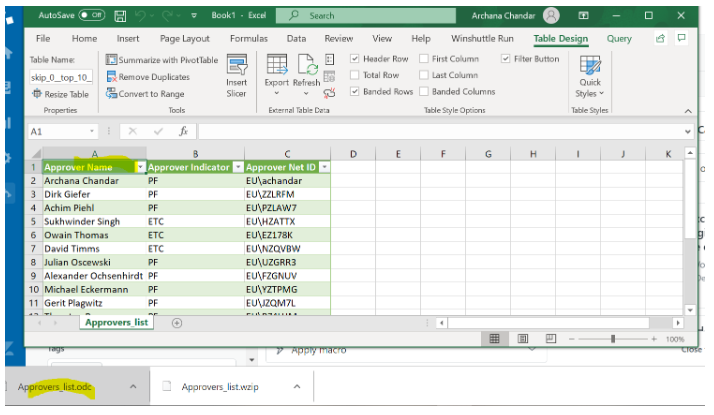Uncheck the Header Row checkbox
The image size is (714, 415).
pos(356,59)
